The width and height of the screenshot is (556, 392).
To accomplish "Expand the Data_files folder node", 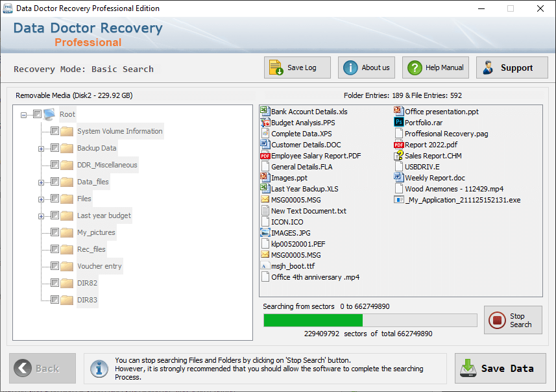I will pos(41,182).
